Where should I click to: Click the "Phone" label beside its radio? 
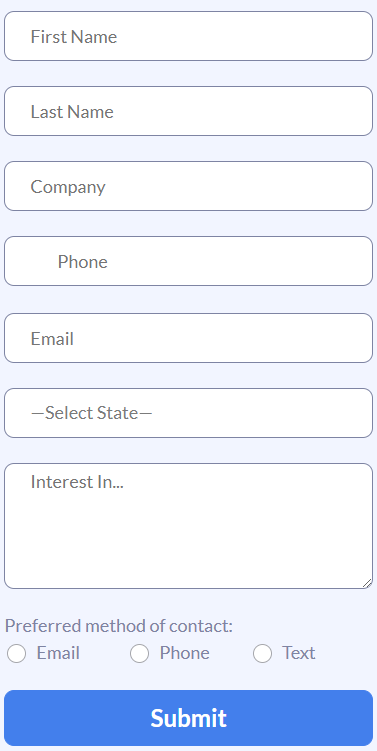[x=184, y=653]
